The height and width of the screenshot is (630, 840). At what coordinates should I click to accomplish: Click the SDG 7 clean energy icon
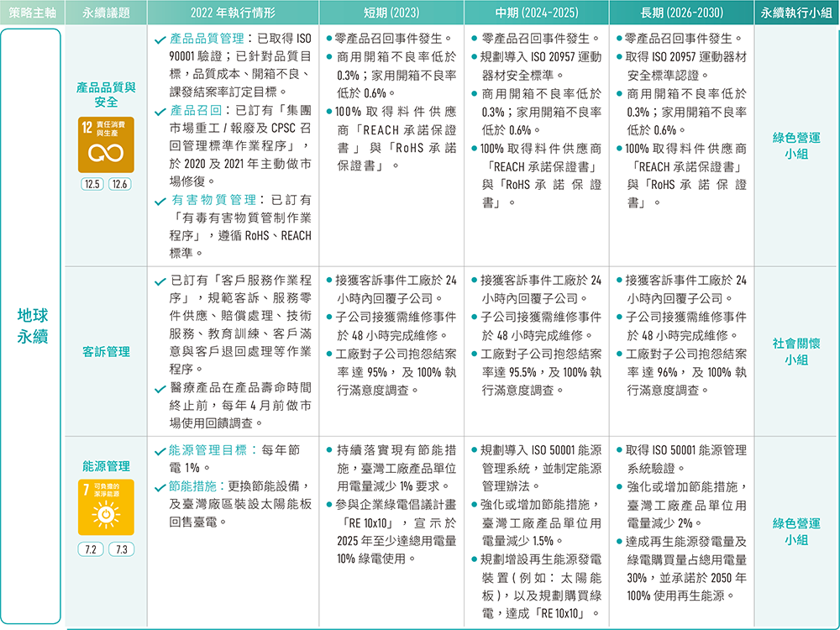(106, 507)
